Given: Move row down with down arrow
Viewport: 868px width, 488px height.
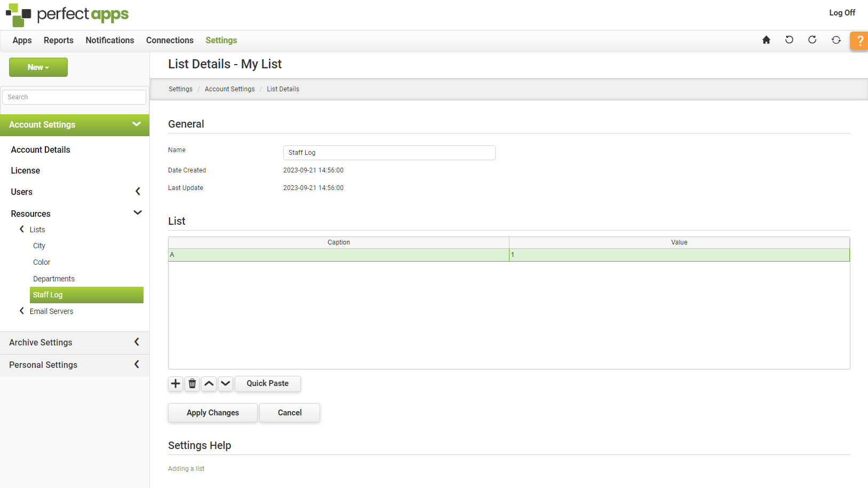Looking at the screenshot, I should point(226,383).
